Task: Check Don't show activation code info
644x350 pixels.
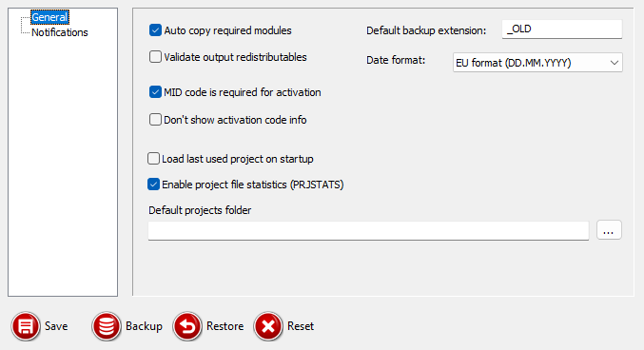Action: point(155,120)
